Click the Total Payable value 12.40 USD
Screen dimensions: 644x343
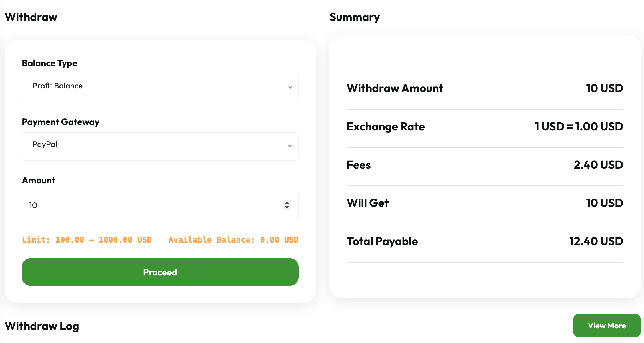[x=596, y=241]
